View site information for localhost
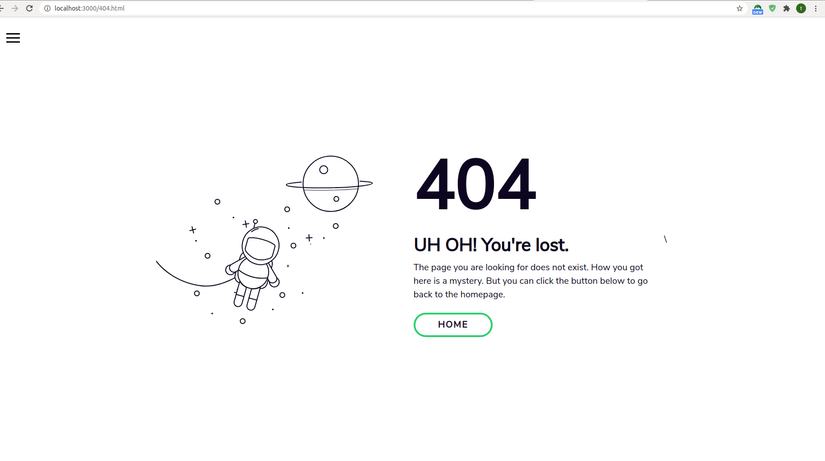This screenshot has height=461, width=825. (47, 8)
